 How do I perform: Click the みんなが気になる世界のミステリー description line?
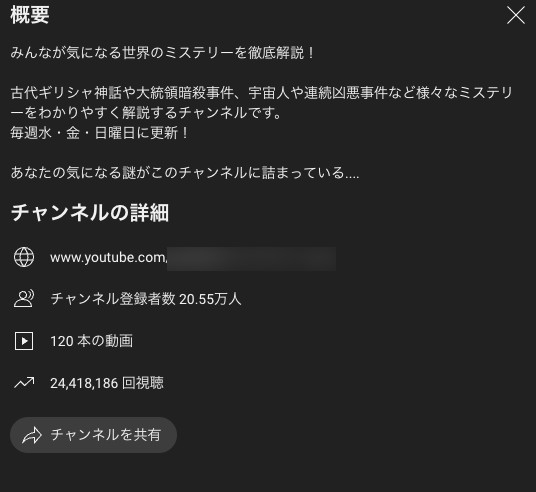pos(162,53)
